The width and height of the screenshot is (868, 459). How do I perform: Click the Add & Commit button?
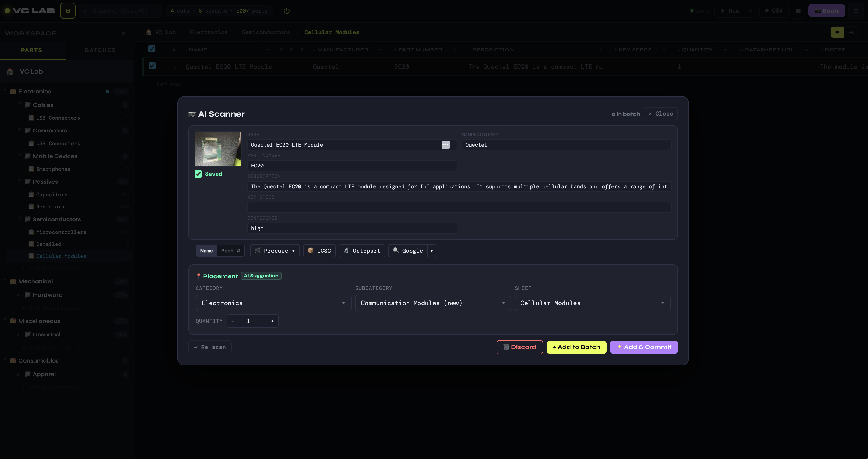tap(644, 347)
